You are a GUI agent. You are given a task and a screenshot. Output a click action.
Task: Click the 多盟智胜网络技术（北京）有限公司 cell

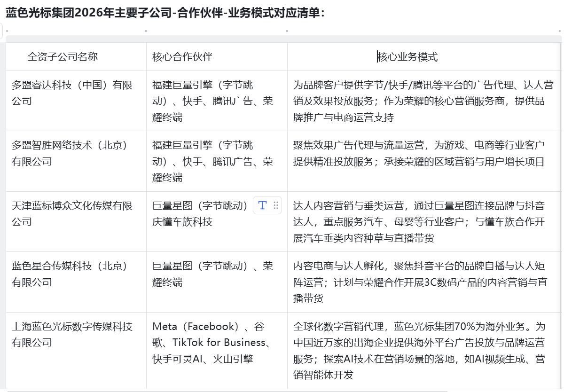point(76,161)
